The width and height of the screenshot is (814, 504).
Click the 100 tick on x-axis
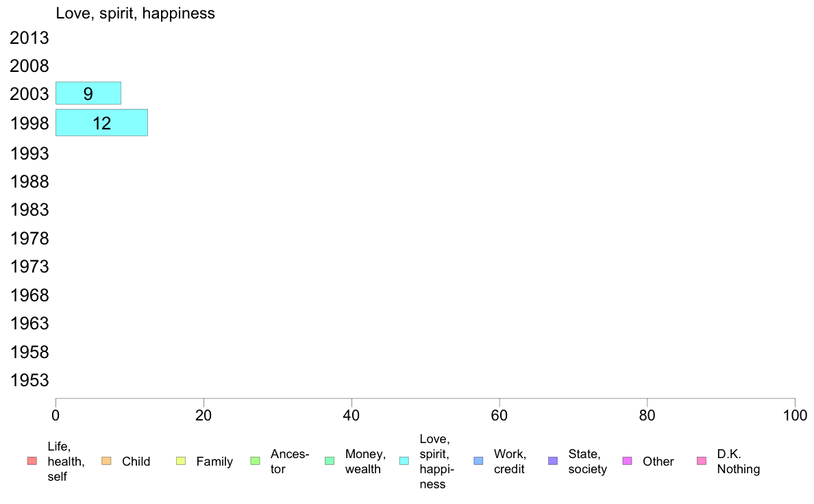(795, 415)
